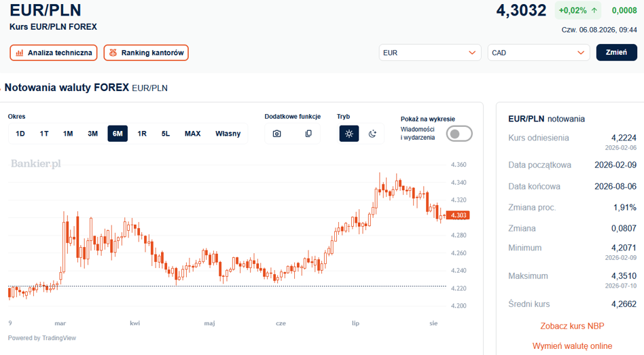Choose the Własny custom period
Screen dimensions: 644x355
pyautogui.click(x=228, y=134)
